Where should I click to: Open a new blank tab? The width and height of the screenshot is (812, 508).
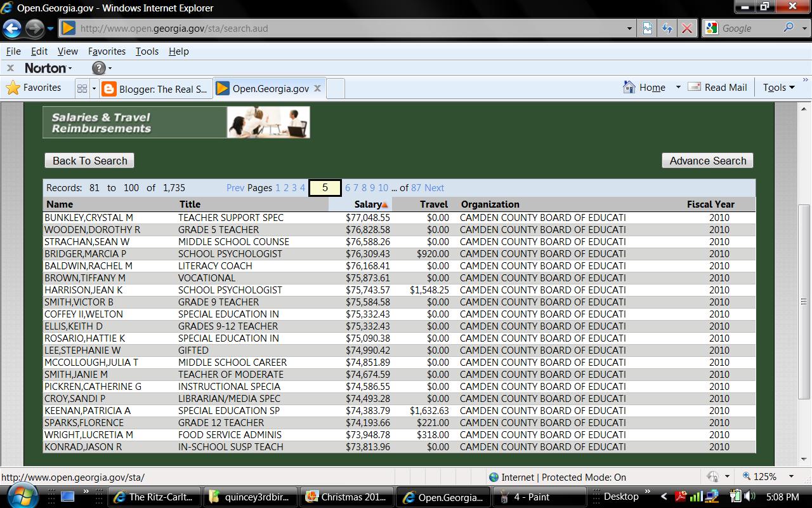[x=335, y=89]
